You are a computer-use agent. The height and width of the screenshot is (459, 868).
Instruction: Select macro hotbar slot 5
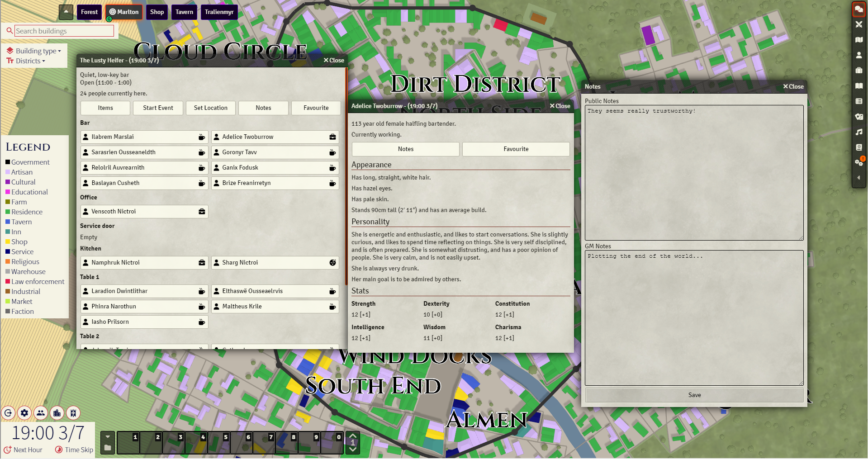click(219, 443)
